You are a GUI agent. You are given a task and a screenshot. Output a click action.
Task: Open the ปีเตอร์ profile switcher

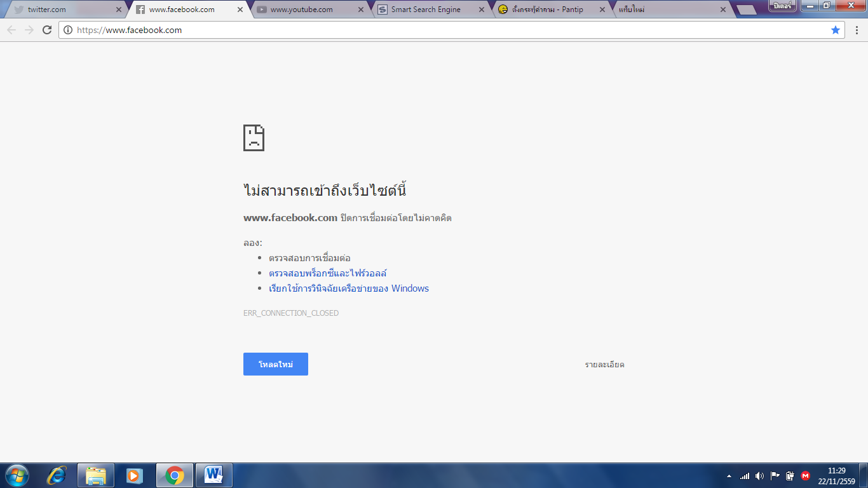pyautogui.click(x=782, y=6)
